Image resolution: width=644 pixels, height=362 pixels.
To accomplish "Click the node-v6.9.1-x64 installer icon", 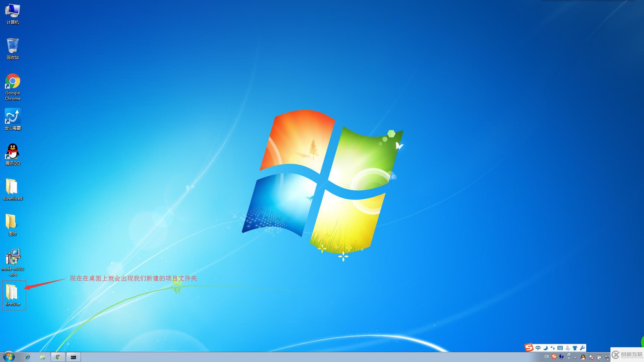I will pos(12,262).
